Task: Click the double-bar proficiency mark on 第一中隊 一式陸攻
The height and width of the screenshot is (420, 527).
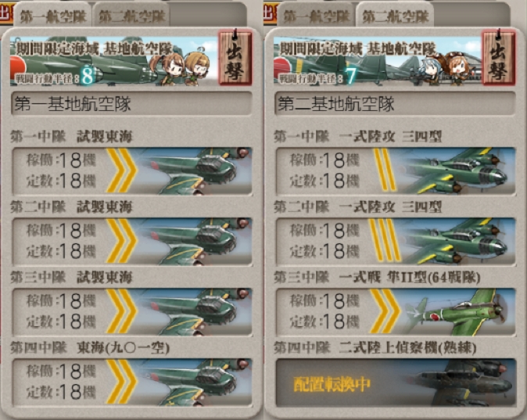Action: [x=385, y=170]
